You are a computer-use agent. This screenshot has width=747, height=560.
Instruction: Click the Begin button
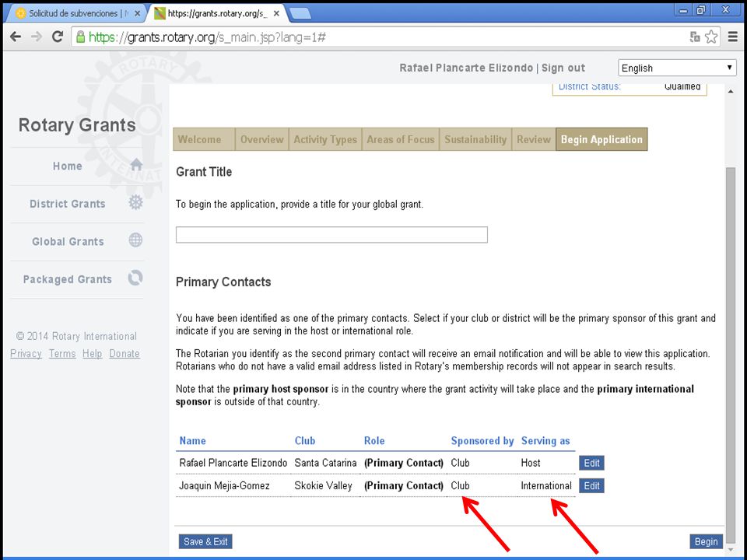[x=706, y=541]
